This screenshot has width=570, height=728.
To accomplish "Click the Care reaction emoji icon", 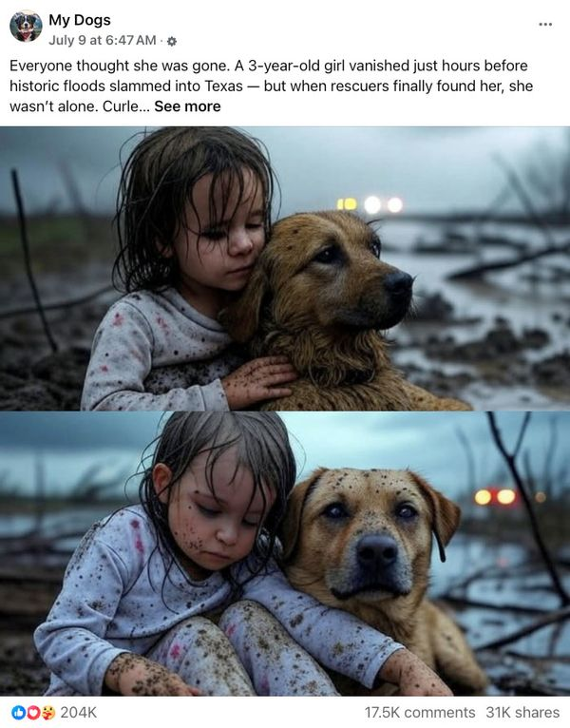I will [x=48, y=712].
